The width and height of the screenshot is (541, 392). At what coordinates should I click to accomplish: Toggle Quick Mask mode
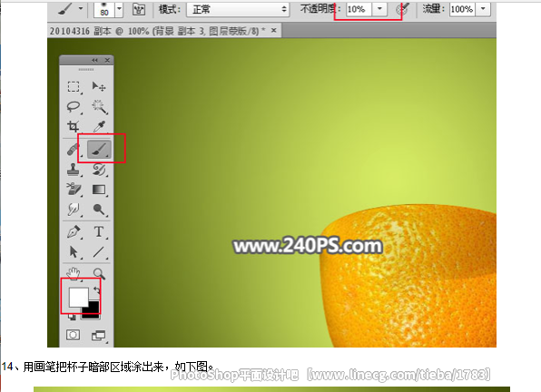(x=73, y=335)
